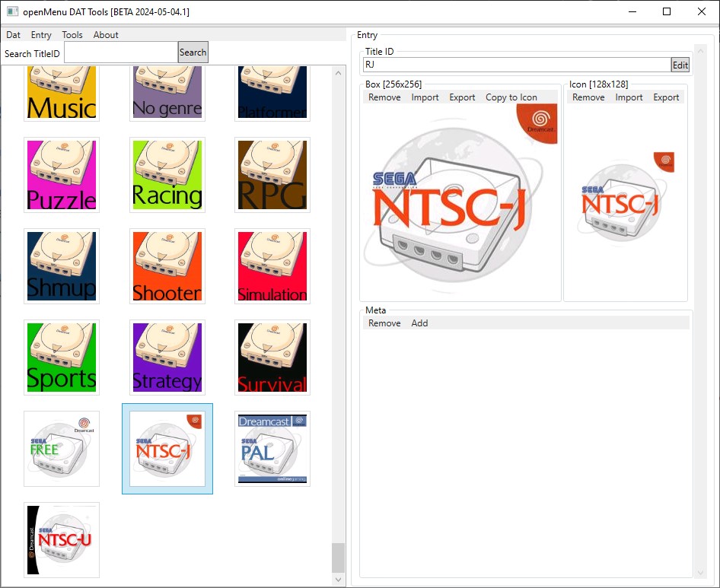
Task: Open the Tools menu
Action: point(72,35)
